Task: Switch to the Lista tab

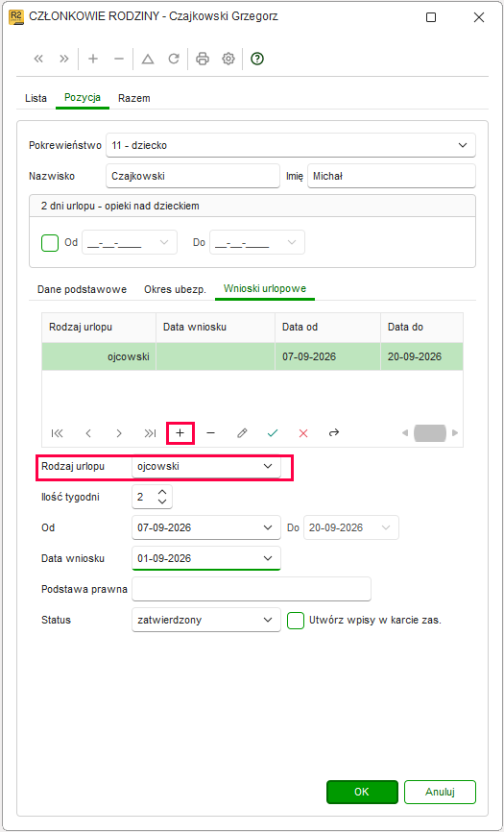Action: 36,99
